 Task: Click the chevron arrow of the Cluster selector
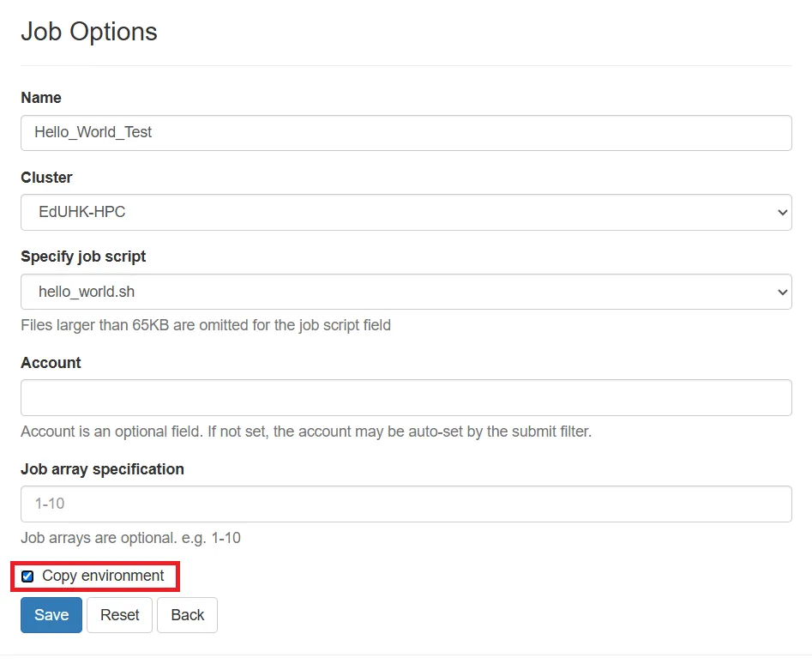tap(782, 213)
